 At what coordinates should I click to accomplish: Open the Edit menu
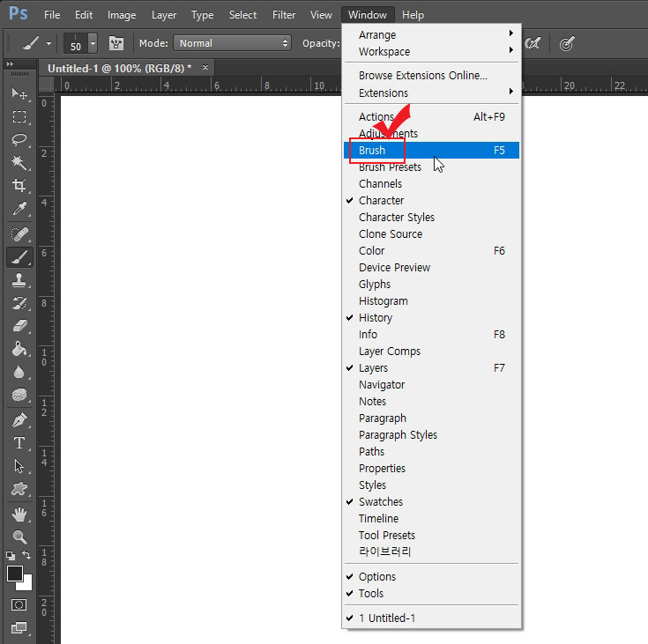(x=84, y=15)
